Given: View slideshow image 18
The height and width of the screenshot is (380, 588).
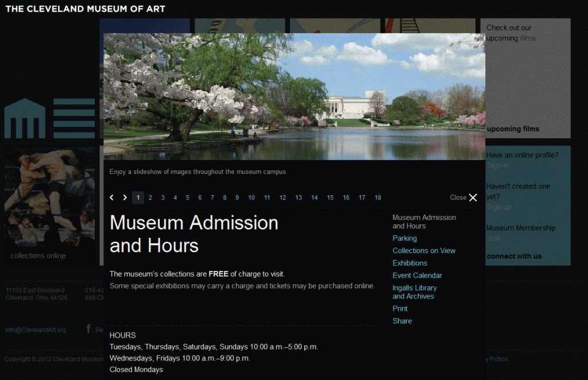Looking at the screenshot, I should 378,197.
